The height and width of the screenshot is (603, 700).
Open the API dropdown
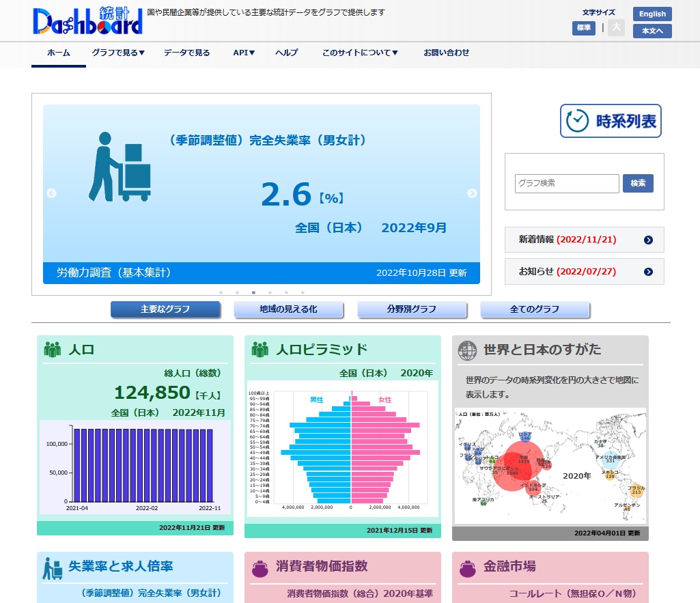[x=244, y=52]
